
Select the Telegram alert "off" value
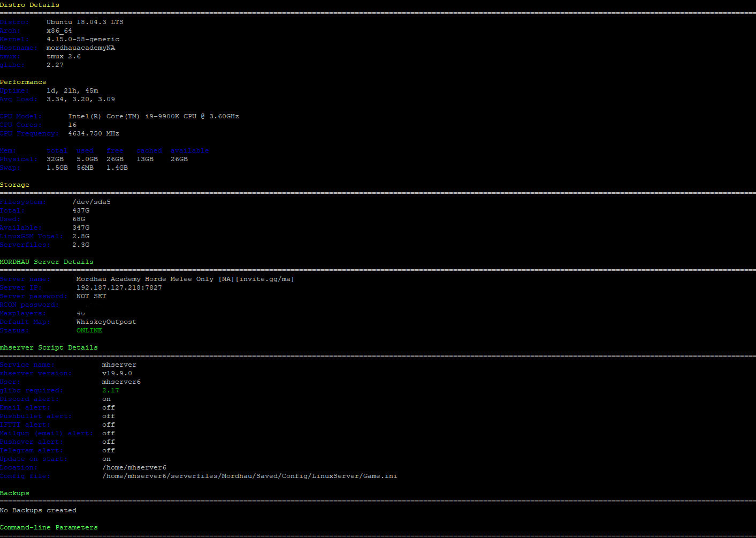[x=109, y=450]
